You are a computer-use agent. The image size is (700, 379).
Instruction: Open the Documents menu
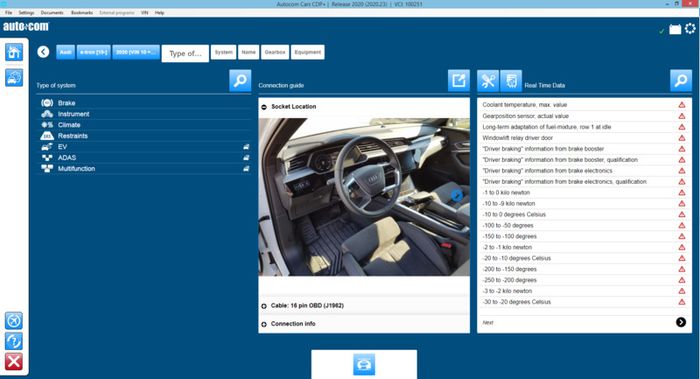[52, 13]
